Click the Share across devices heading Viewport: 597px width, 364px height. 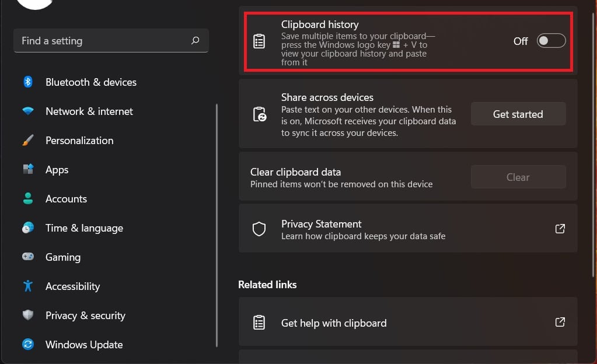click(327, 97)
